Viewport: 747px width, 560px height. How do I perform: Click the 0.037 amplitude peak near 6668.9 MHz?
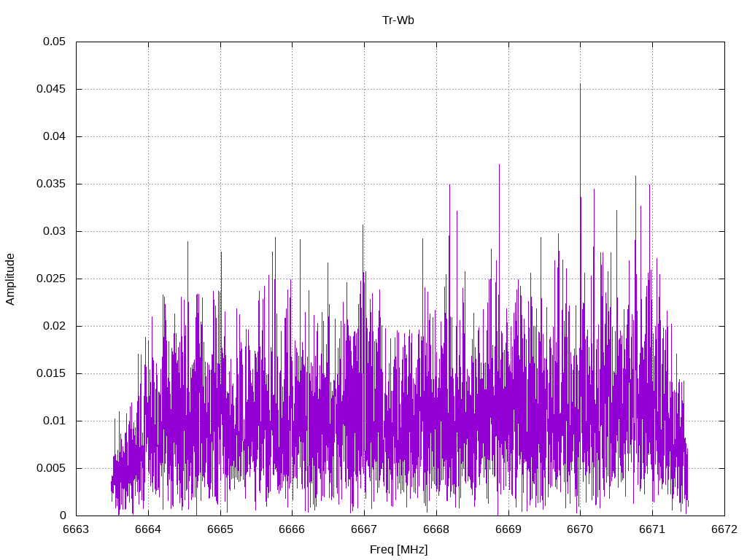(499, 166)
